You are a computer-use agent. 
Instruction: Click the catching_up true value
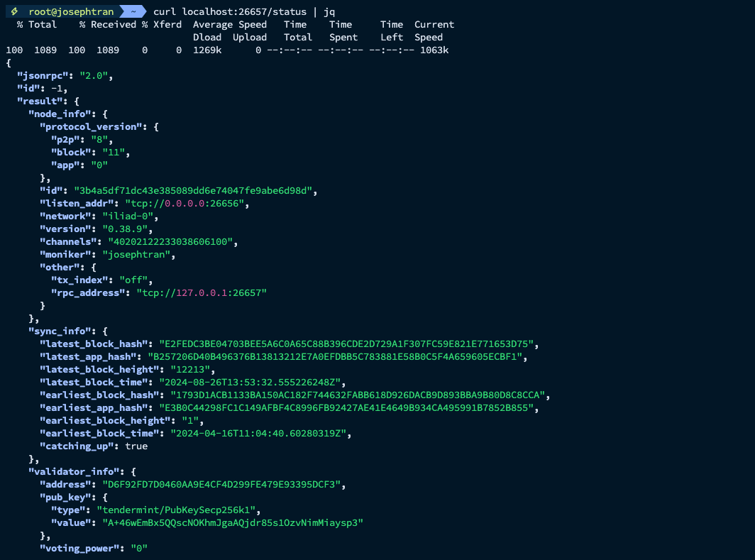136,446
